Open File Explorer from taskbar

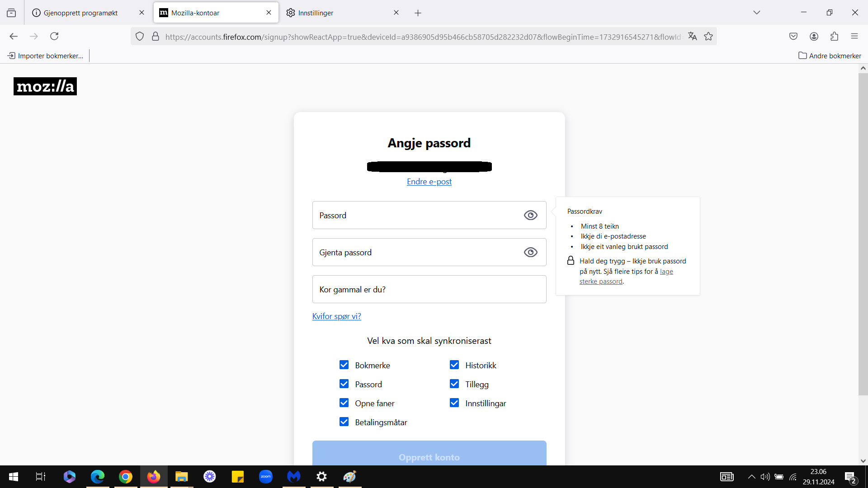[x=182, y=477]
